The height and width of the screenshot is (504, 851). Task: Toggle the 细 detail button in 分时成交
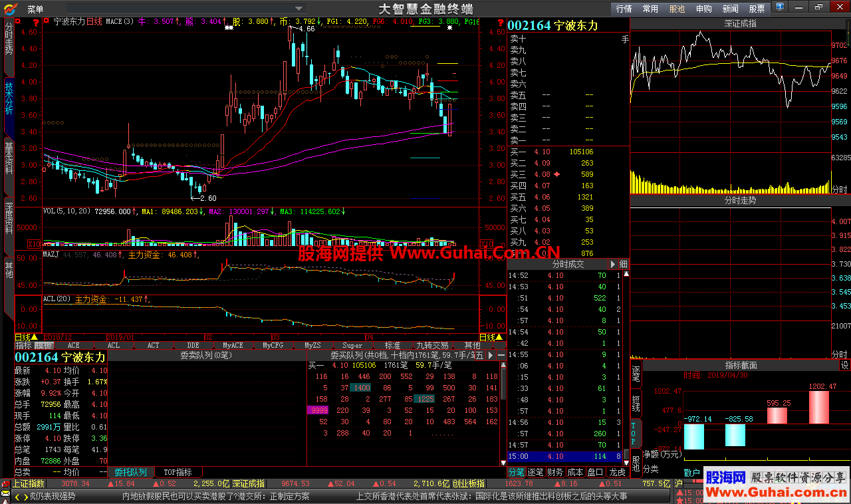tap(624, 264)
